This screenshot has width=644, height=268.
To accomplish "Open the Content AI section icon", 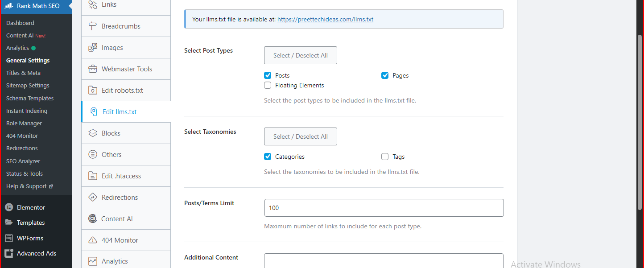I will point(93,219).
